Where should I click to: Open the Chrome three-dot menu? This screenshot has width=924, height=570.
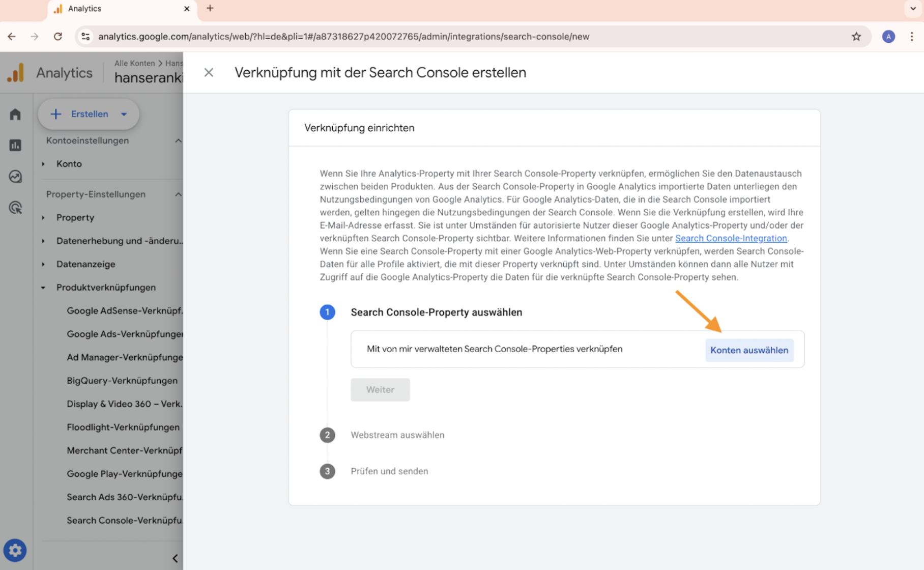[x=912, y=37]
